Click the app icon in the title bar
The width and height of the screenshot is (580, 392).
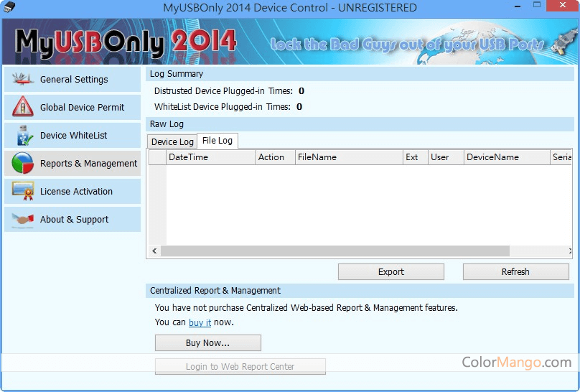[x=9, y=9]
